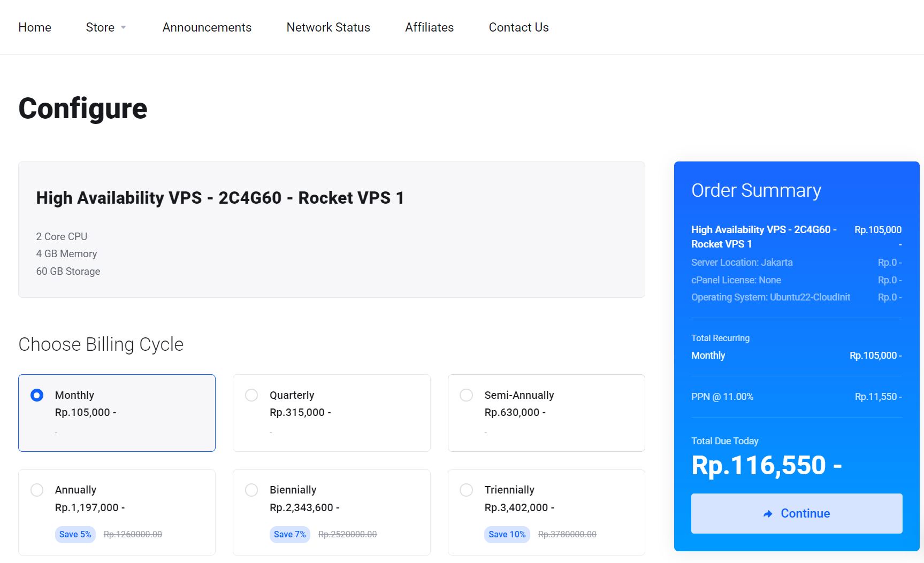Pick the Biennially billing cycle
This screenshot has height=563, width=924.
point(251,490)
